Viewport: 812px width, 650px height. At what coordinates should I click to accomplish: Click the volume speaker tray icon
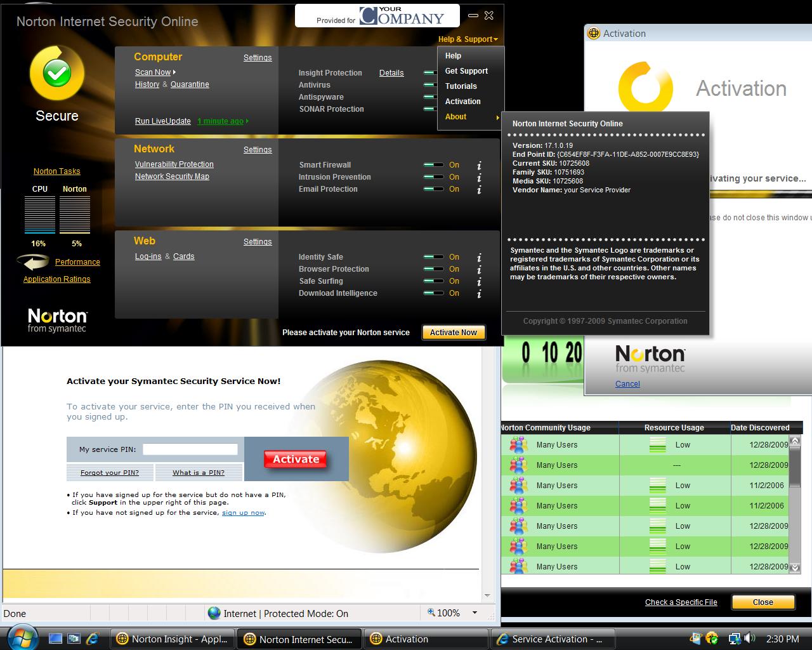749,639
